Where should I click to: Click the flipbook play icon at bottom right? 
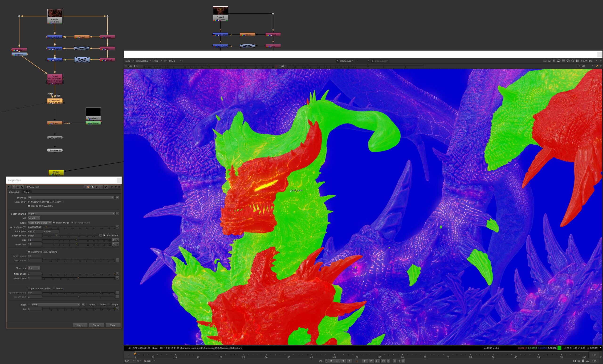coord(575,361)
